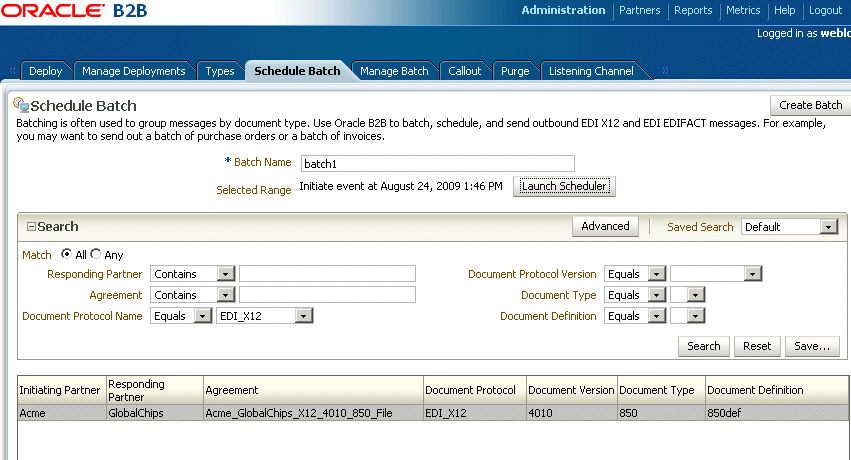Screen dimensions: 851x460
Task: Sort by Responding Partner column header
Action: click(x=155, y=390)
